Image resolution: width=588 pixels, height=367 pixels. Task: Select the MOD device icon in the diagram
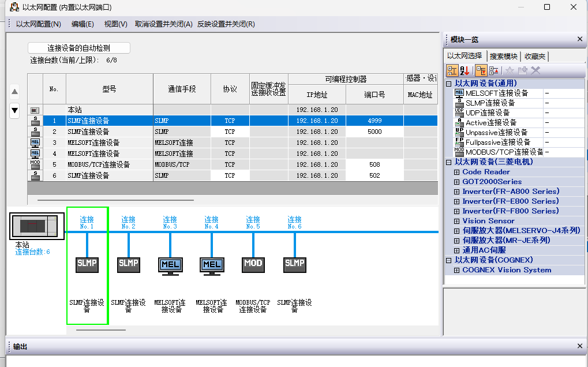(253, 264)
